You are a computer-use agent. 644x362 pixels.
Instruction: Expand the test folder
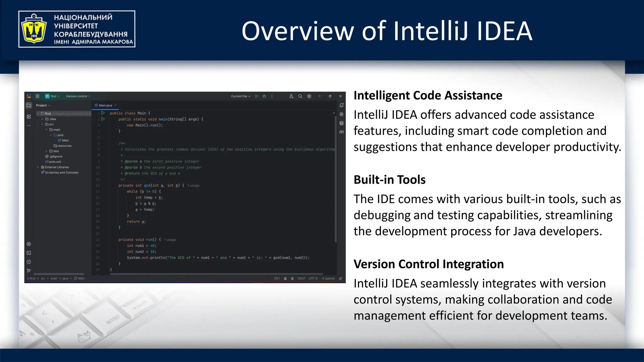pos(47,151)
